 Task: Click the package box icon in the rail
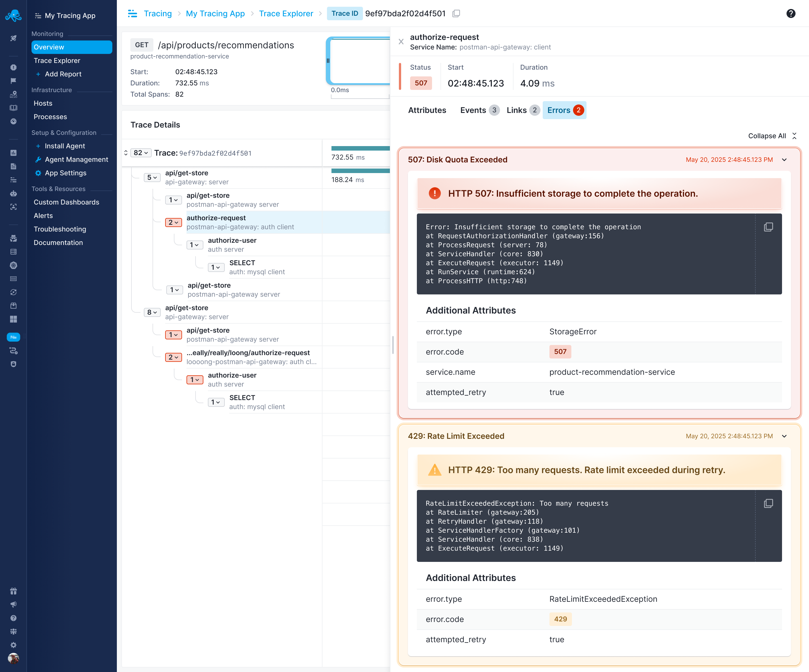point(13,306)
